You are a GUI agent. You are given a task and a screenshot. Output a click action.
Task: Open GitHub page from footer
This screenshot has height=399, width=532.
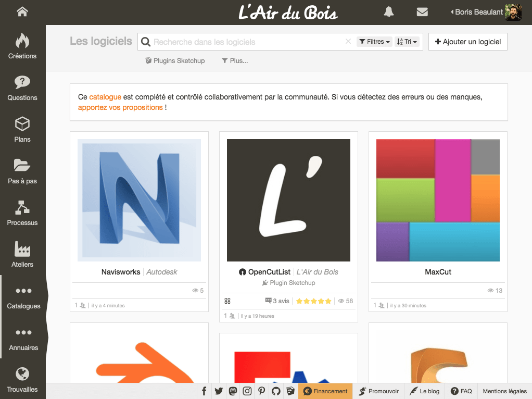276,391
